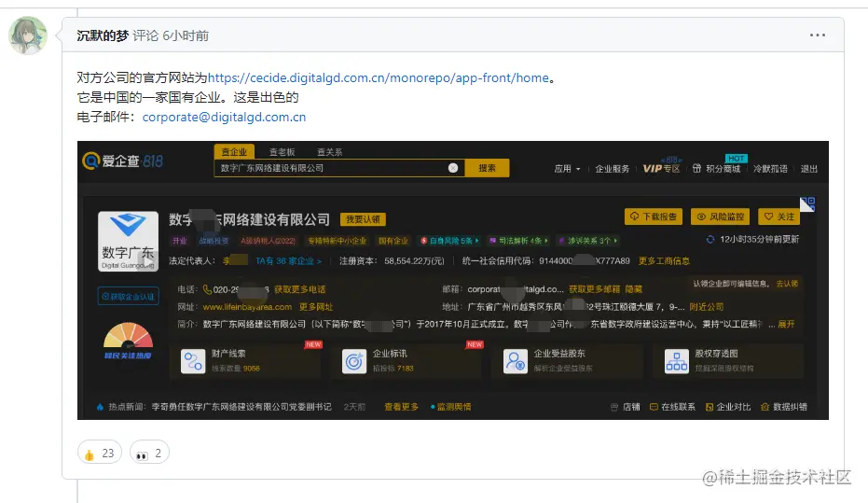Switch to the 查关系 search tab

[329, 152]
